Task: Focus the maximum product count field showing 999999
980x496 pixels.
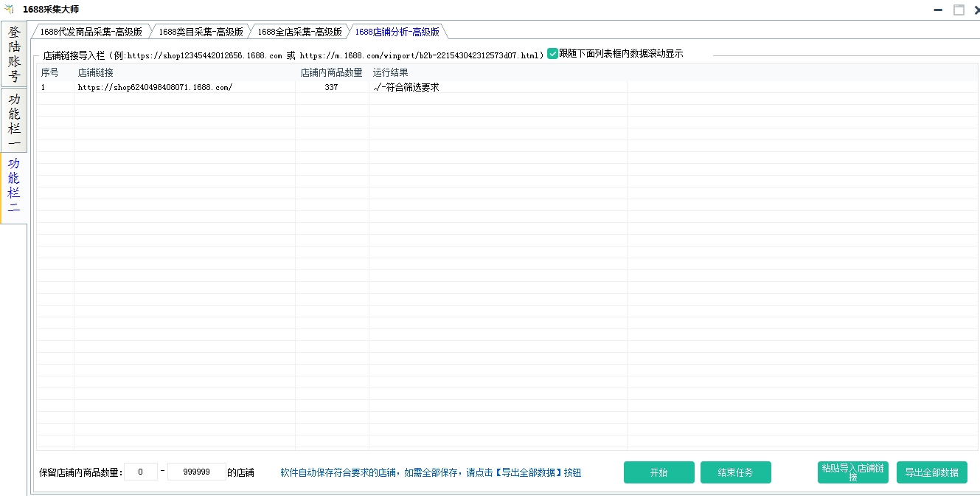Action: pos(197,472)
